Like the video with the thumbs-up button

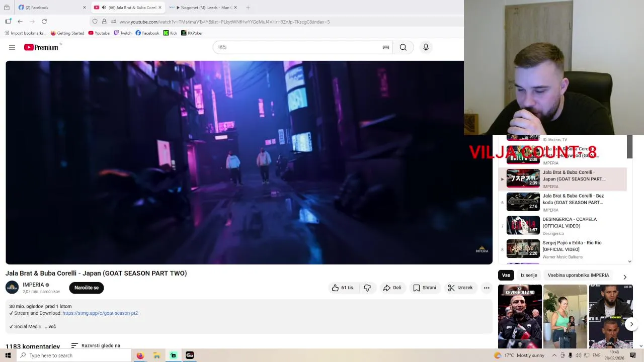coord(343,288)
